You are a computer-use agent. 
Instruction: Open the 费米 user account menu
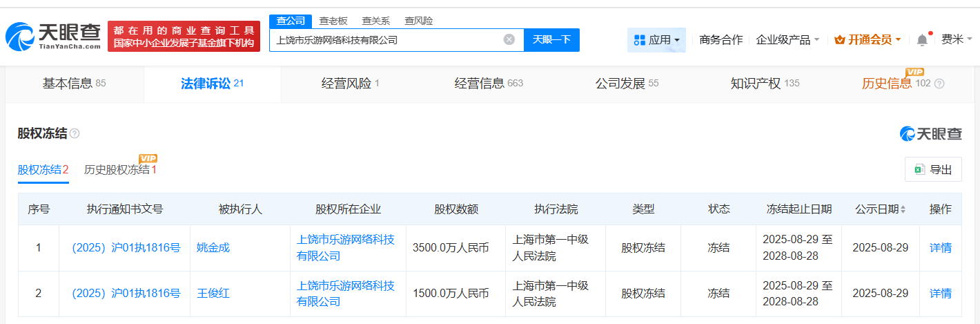tap(956, 39)
